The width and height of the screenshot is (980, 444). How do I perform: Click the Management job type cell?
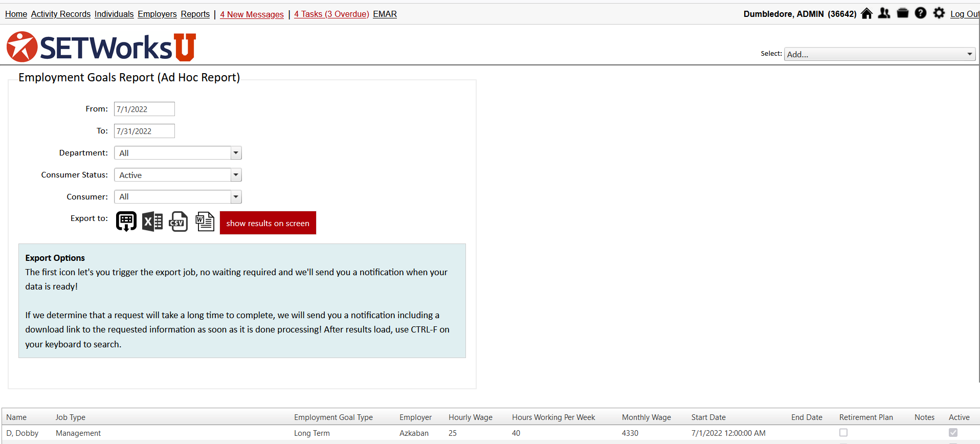[78, 433]
